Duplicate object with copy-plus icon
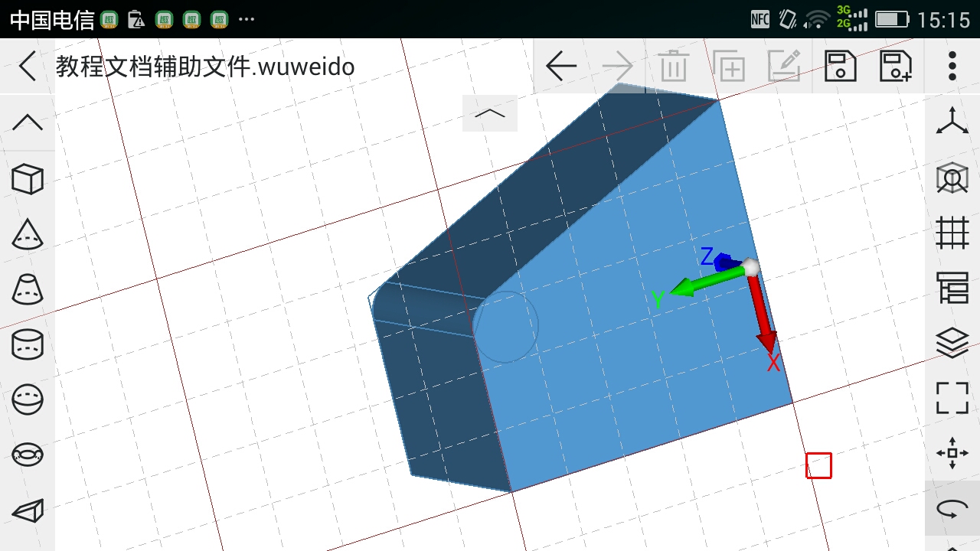Image resolution: width=980 pixels, height=551 pixels. click(x=729, y=67)
